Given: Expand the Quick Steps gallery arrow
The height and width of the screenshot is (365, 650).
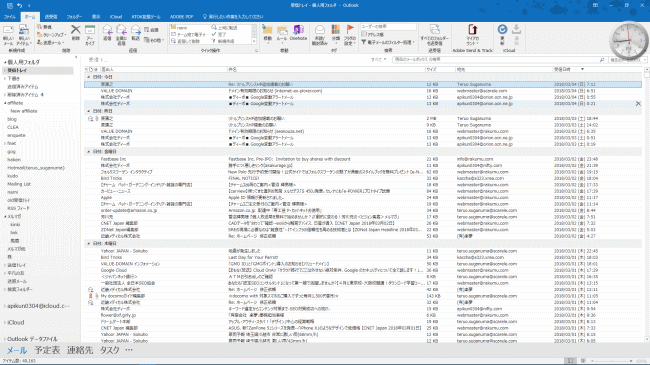Looking at the screenshot, I should coord(254,41).
